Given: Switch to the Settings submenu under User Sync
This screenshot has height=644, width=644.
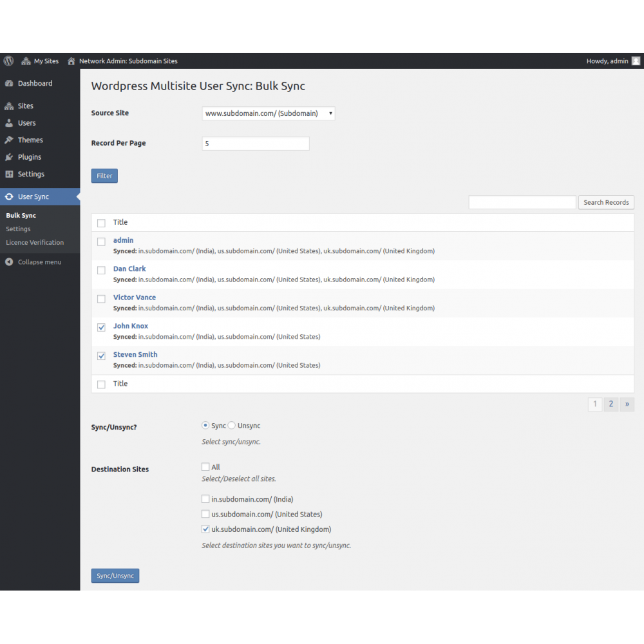Looking at the screenshot, I should 18,229.
